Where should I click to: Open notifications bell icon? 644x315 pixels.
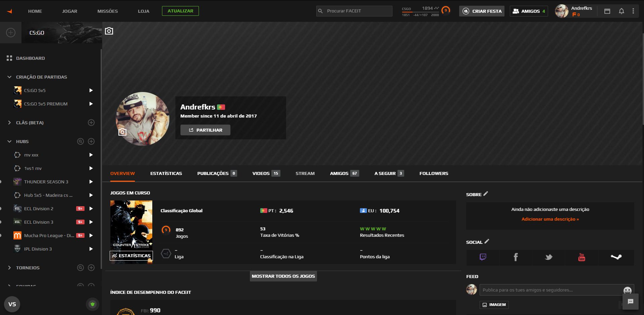[622, 11]
